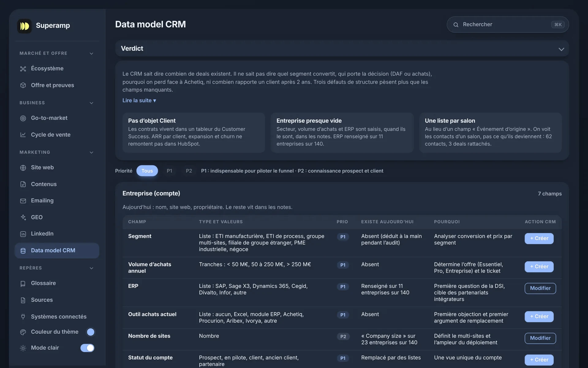Click the Existe aujourd'hui column header
This screenshot has height=368, width=588.
387,222
